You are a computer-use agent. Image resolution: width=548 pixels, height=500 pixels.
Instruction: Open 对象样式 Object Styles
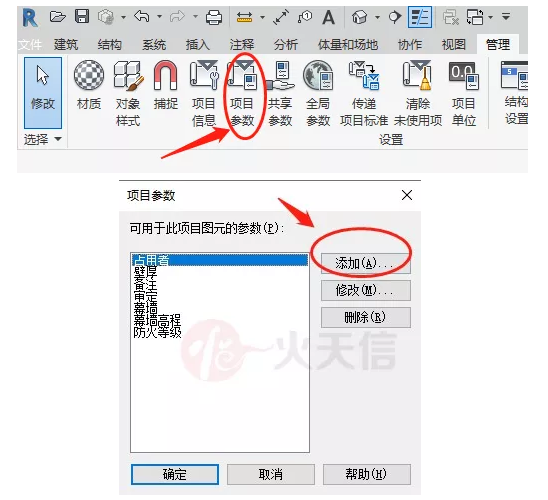click(128, 93)
